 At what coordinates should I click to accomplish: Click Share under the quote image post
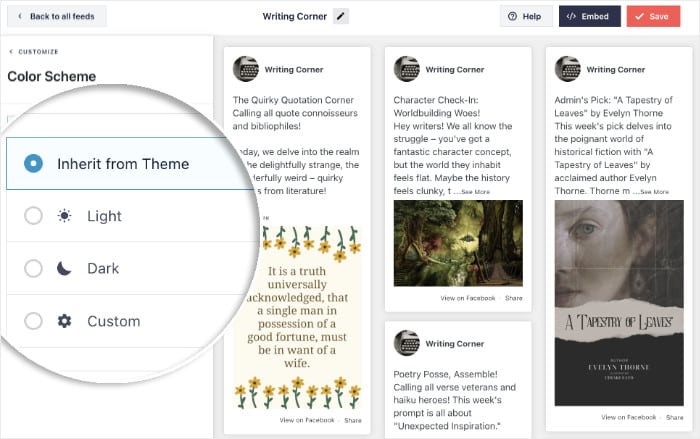pyautogui.click(x=353, y=420)
